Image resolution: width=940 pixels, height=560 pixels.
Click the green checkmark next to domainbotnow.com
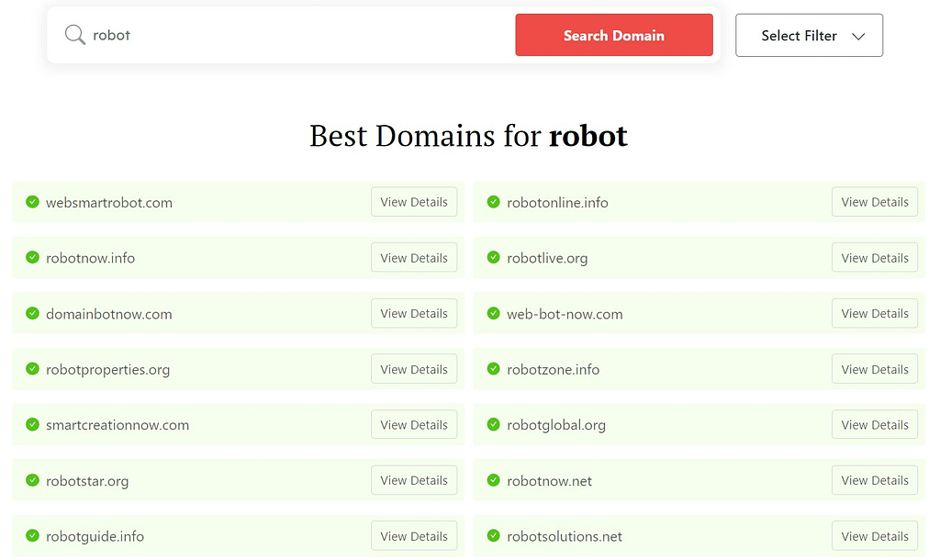[34, 313]
